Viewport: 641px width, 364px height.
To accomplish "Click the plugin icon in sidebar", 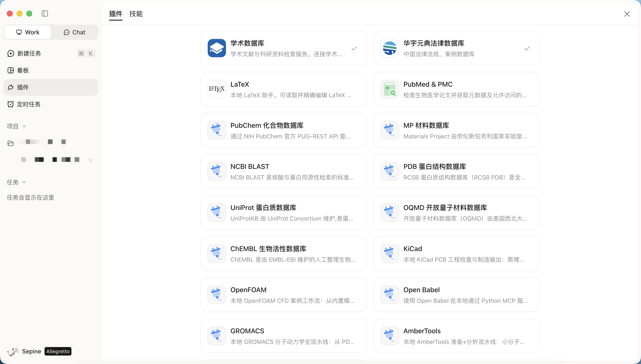I will [x=11, y=87].
